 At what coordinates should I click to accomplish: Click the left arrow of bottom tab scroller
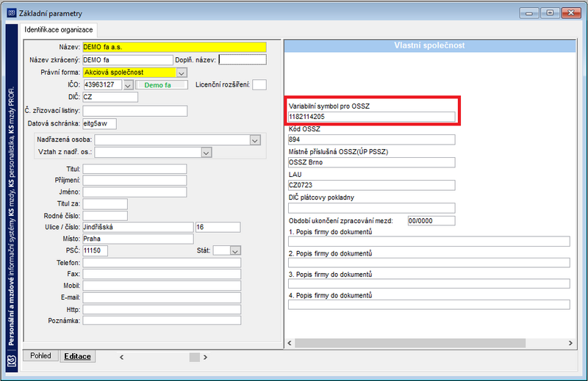tap(121, 358)
